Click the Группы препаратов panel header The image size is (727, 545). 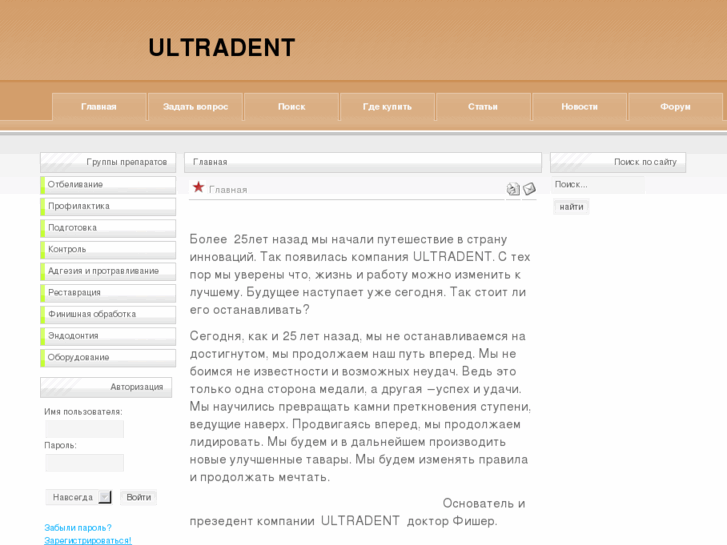point(108,162)
